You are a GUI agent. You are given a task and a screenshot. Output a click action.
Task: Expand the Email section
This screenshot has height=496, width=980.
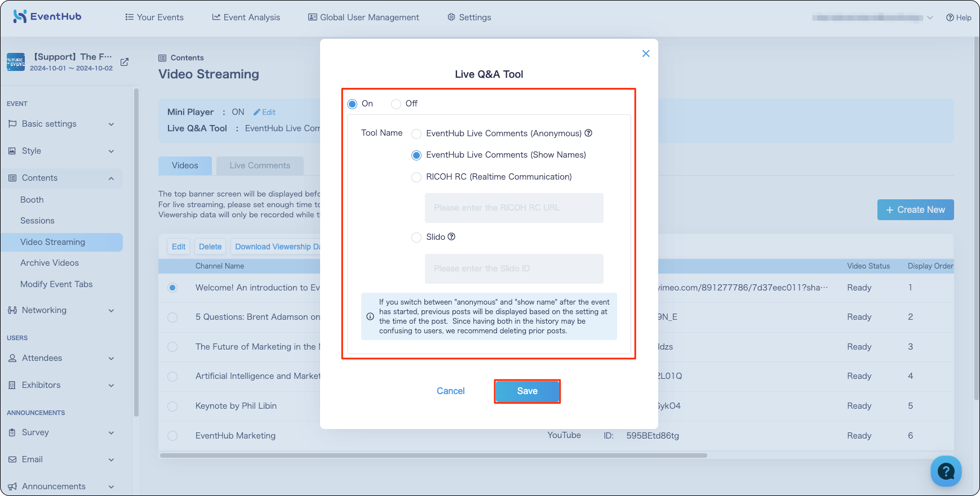[61, 459]
